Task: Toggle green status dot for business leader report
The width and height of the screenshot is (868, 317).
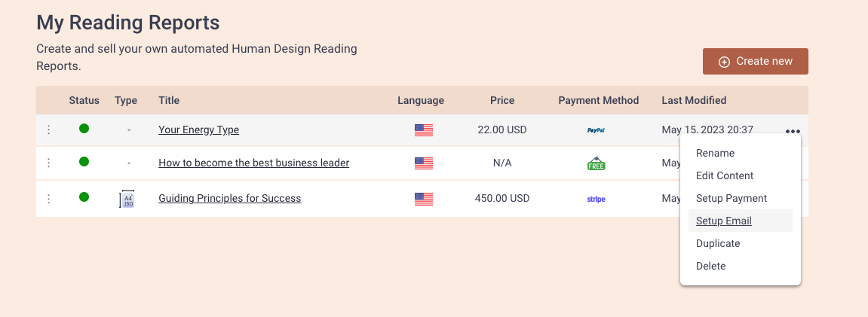Action: point(84,162)
